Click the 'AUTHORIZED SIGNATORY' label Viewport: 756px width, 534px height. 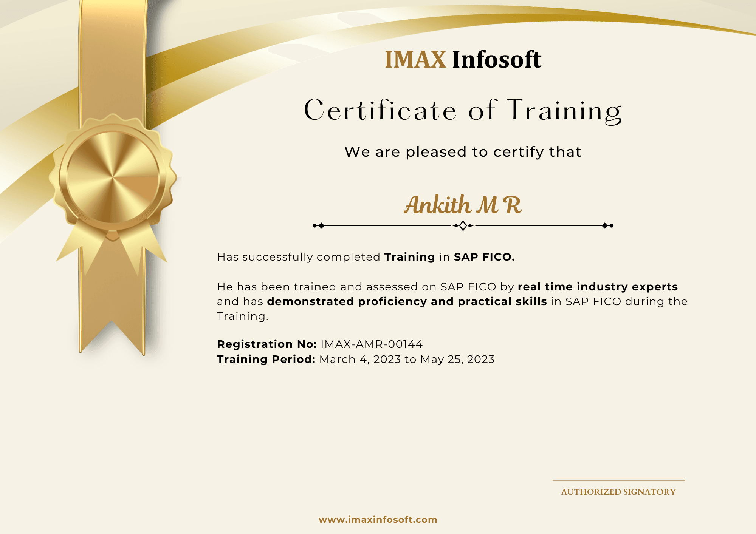point(618,492)
